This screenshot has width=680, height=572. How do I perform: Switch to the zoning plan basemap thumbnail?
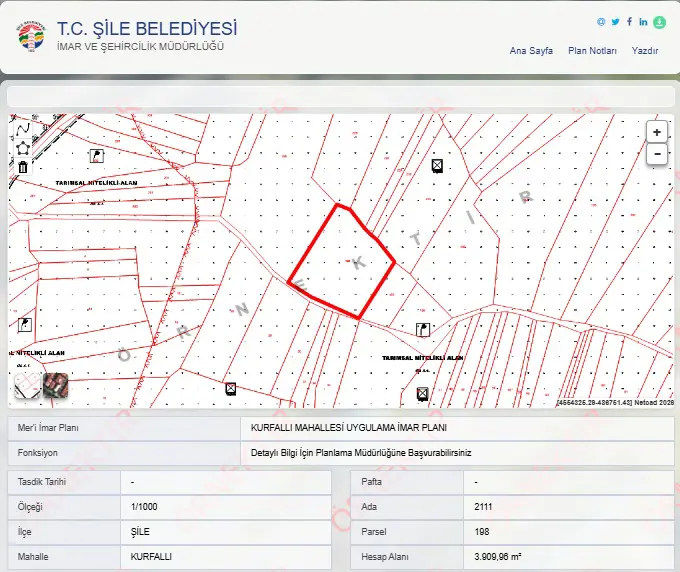[x=27, y=386]
